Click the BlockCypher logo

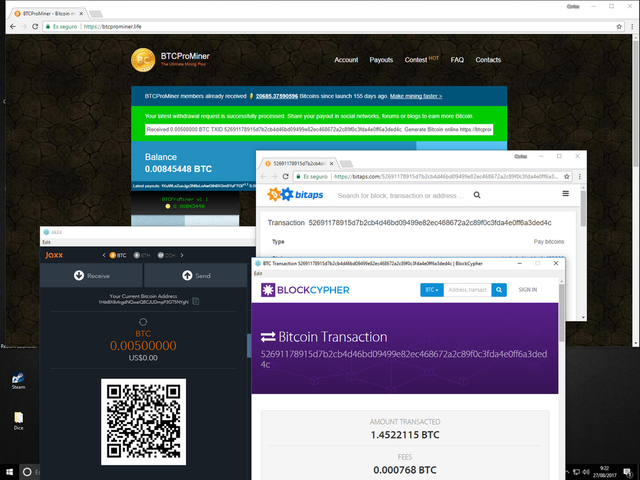coord(305,290)
